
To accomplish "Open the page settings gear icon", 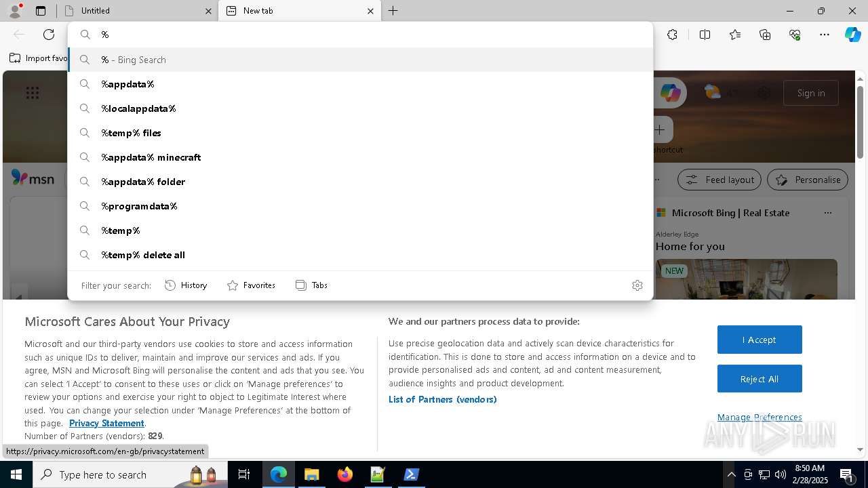I will pos(764,93).
